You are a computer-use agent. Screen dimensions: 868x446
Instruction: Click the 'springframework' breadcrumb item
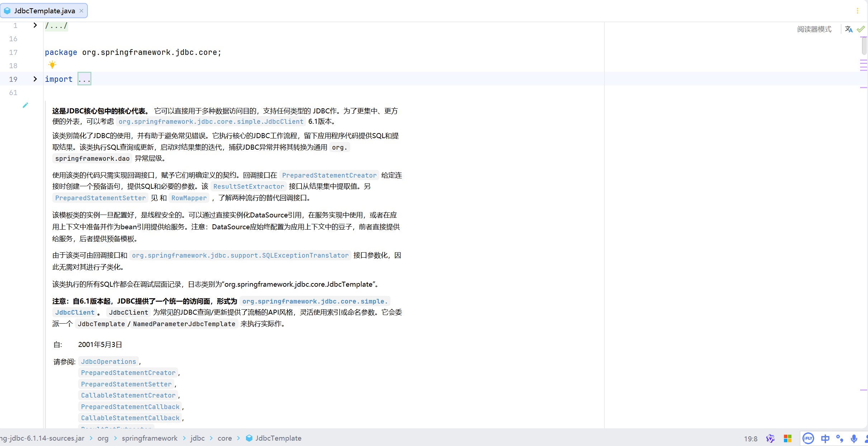tap(150, 438)
